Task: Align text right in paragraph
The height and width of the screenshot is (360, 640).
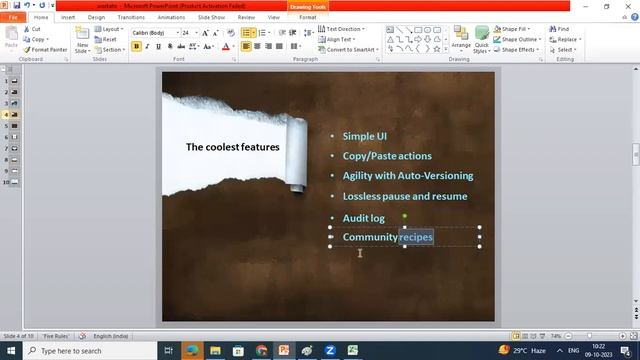Action: click(x=268, y=46)
